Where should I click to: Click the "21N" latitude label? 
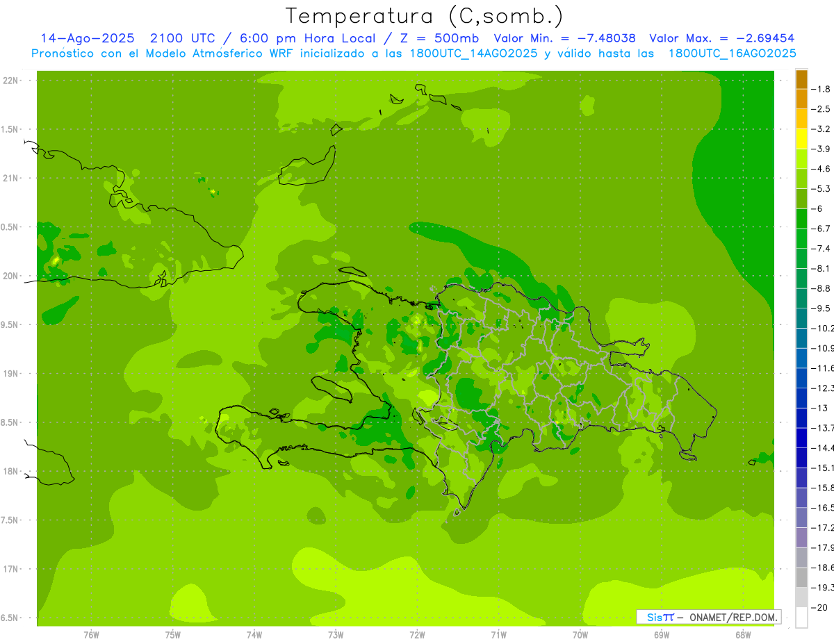coord(11,178)
